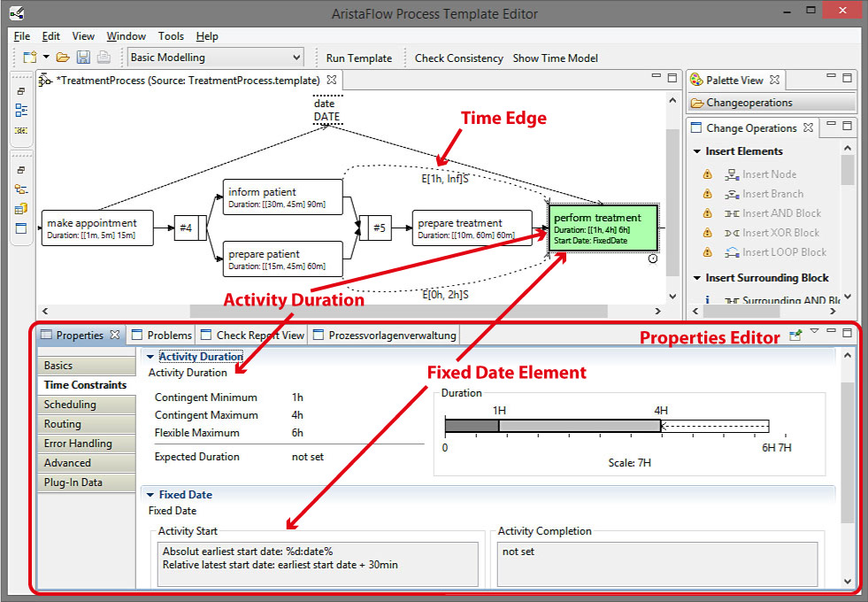This screenshot has height=602, width=868.
Task: Select the 'make appointment' activity node
Action: pyautogui.click(x=97, y=228)
